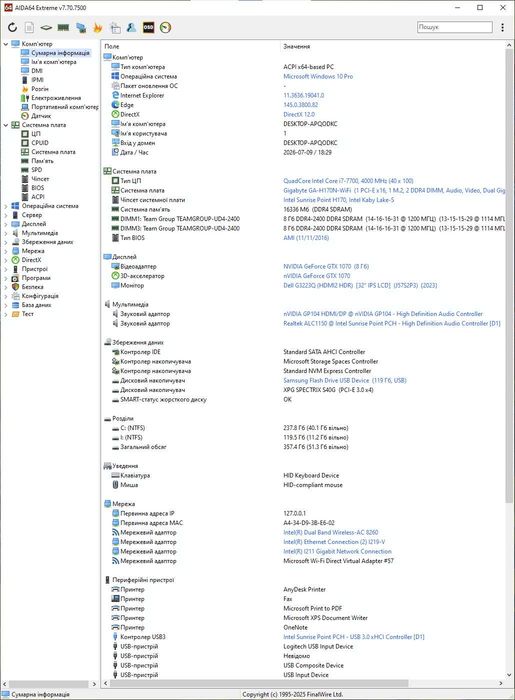Screen dimensions: 515x700
Task: Click the clipboard-style toolbar icon
Action: (115, 28)
